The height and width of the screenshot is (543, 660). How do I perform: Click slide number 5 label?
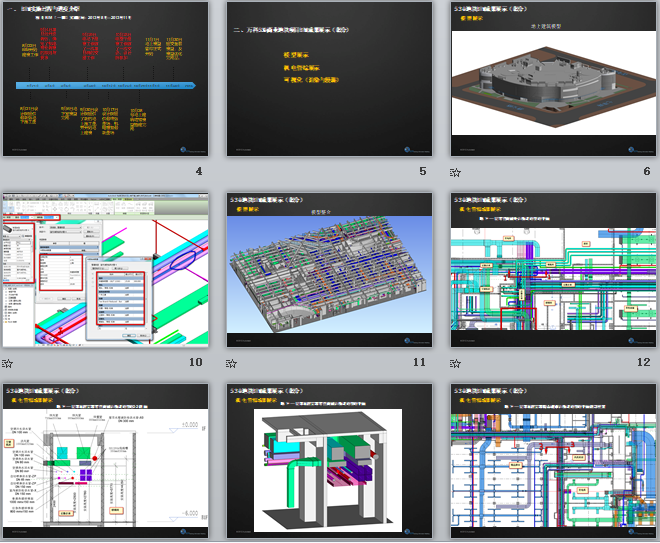coord(423,172)
